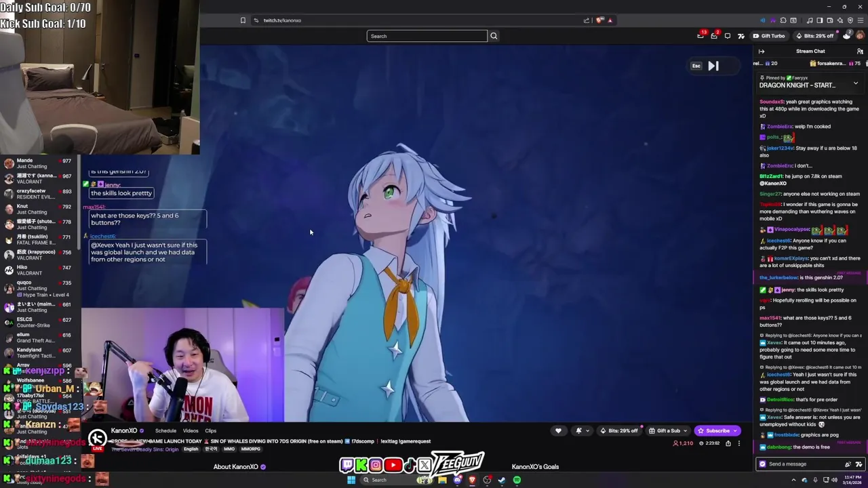Open Twitch notifications inbox with 2 badge
Viewport: 868px width, 488px height.
tap(714, 36)
